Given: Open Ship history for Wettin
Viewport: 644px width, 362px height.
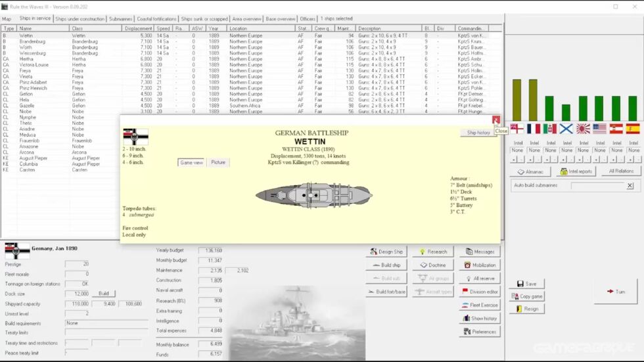Looking at the screenshot, I should 478,133.
